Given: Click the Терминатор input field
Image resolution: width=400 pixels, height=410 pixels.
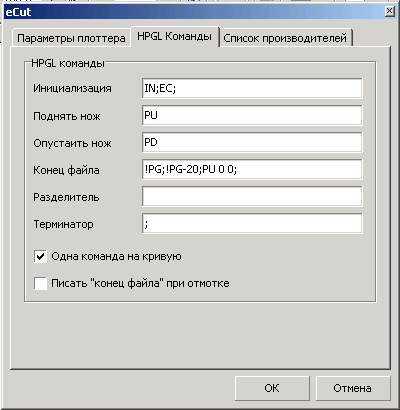Looking at the screenshot, I should pos(252,223).
